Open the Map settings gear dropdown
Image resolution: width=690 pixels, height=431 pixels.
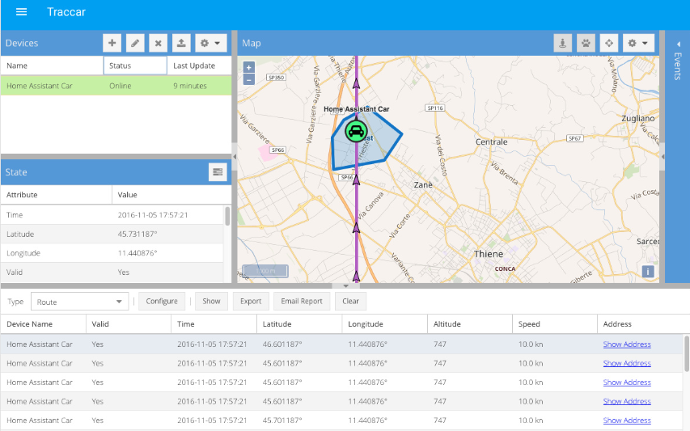(638, 43)
